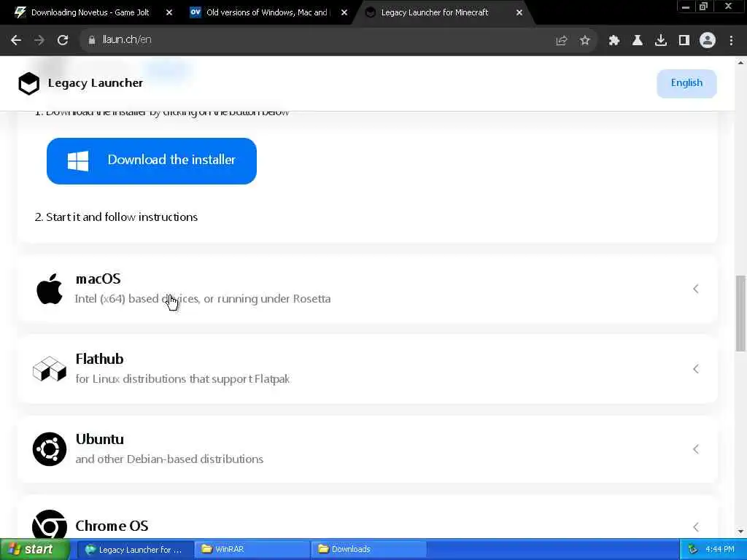
Task: Expand the Ubuntu section chevron
Action: coord(695,449)
